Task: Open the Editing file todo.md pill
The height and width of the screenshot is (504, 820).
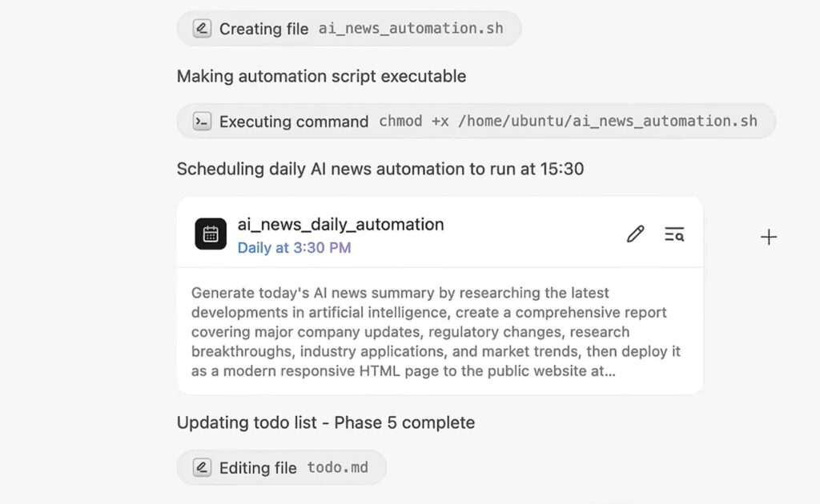Action: tap(281, 467)
